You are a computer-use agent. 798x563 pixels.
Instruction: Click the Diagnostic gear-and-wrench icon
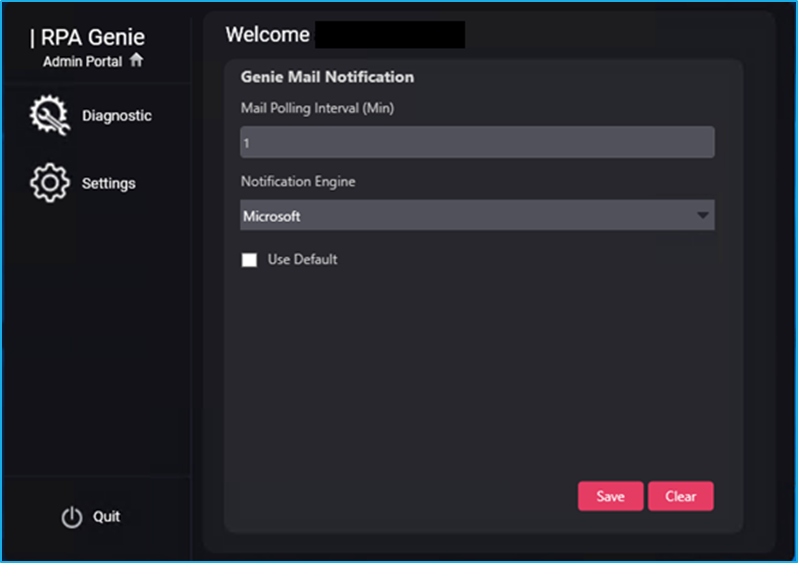[49, 115]
